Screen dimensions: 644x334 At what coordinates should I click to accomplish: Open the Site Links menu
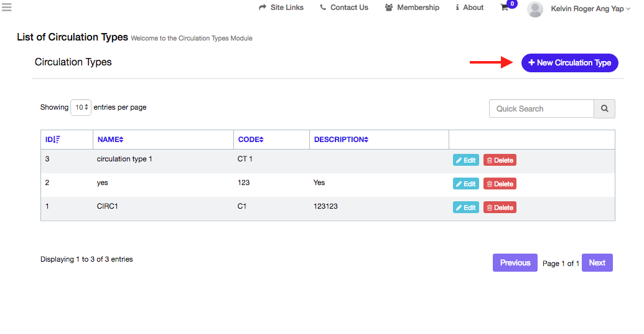(281, 7)
